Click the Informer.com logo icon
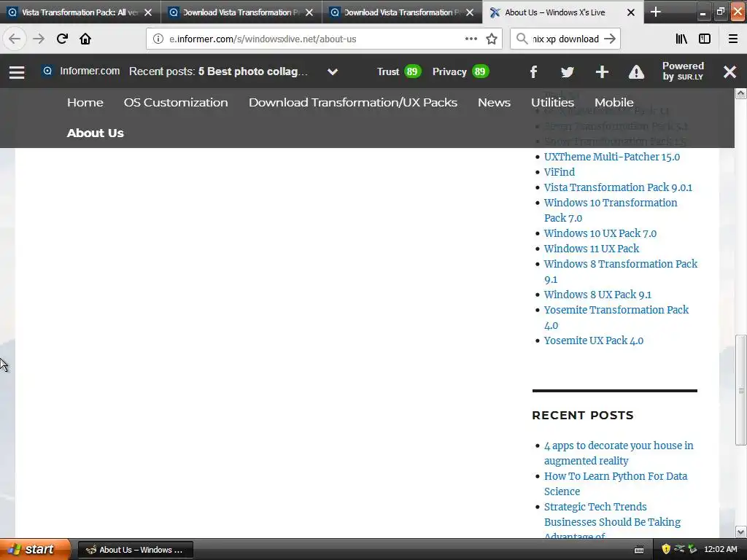The image size is (747, 560). pyautogui.click(x=47, y=71)
